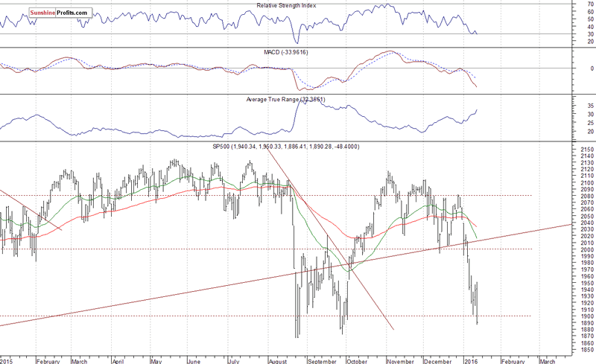The image size is (596, 364).
Task: Click the ATR 35 axis value
Action: click(x=590, y=106)
